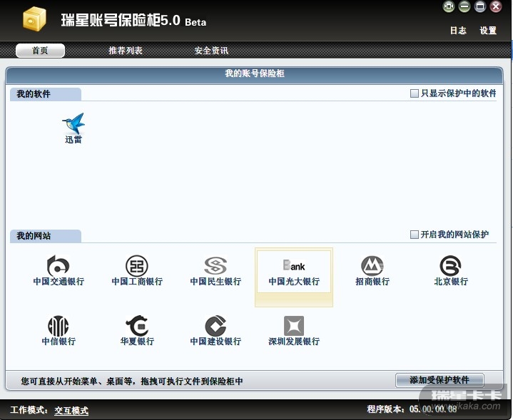Click the 交互模式 work mode link
This screenshot has width=513, height=420.
tap(71, 410)
